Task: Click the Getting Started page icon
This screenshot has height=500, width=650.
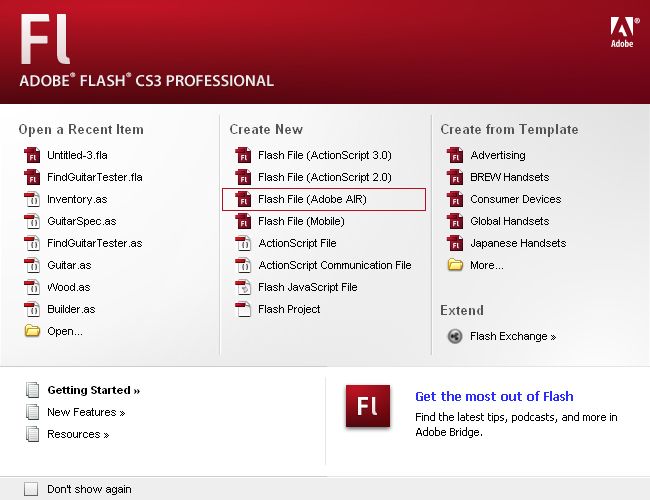Action: (32, 390)
